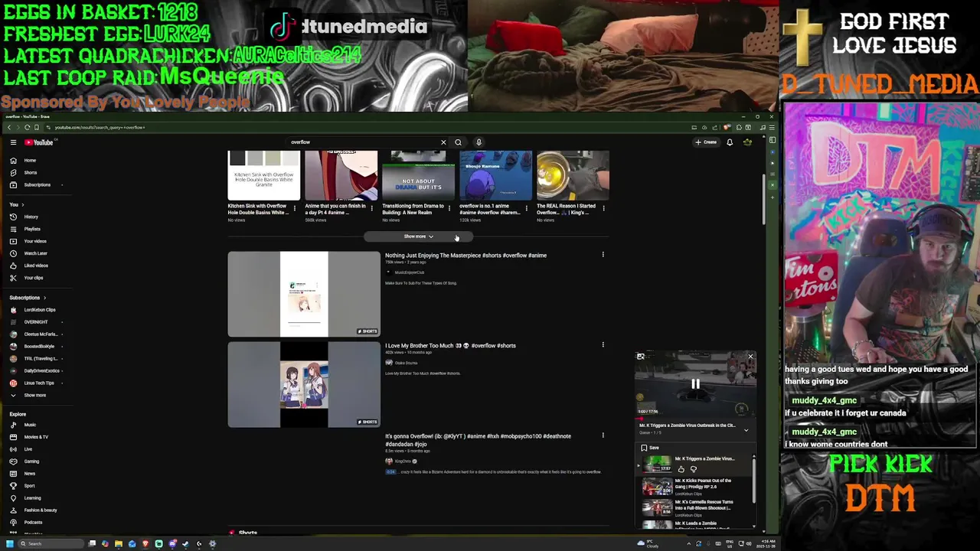Click the Movies & TV explore icon
The image size is (980, 551).
click(x=13, y=437)
